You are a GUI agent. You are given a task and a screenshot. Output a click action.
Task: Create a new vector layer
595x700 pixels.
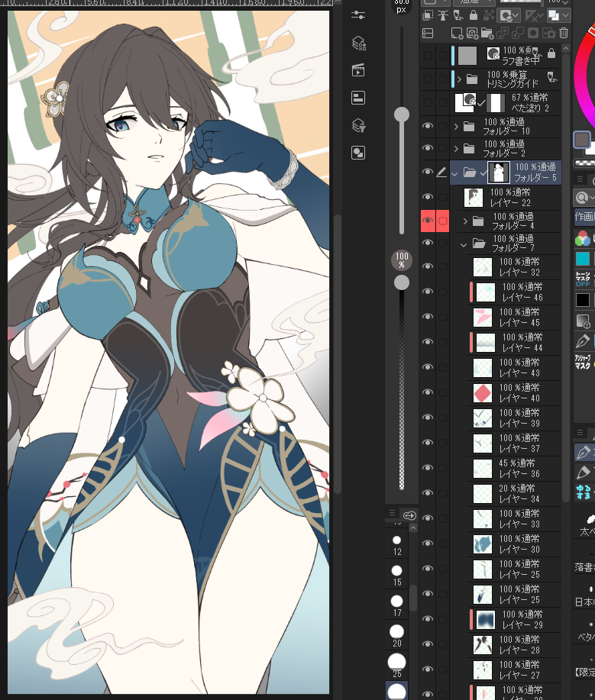click(x=472, y=33)
